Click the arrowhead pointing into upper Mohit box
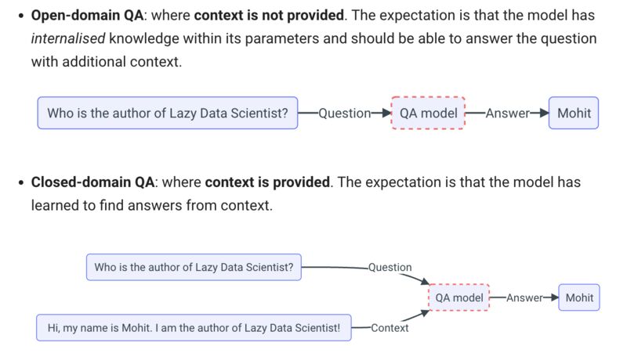The width and height of the screenshot is (627, 364). (x=544, y=113)
